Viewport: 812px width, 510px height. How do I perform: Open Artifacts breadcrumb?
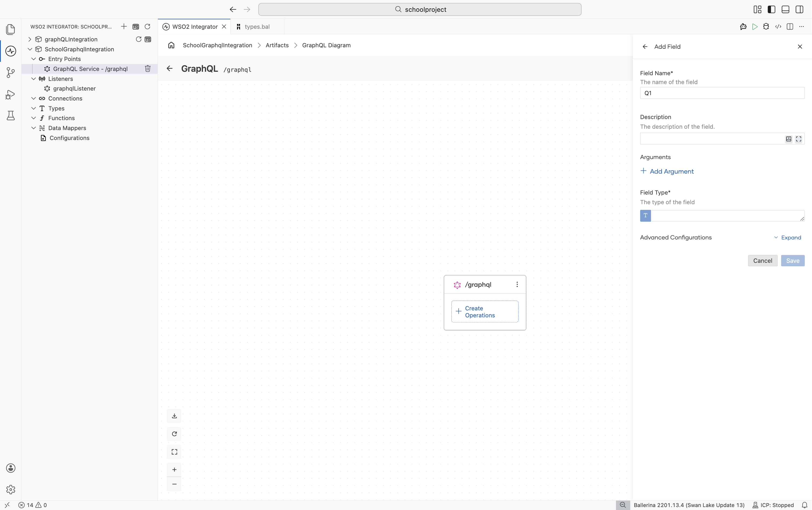click(x=277, y=45)
